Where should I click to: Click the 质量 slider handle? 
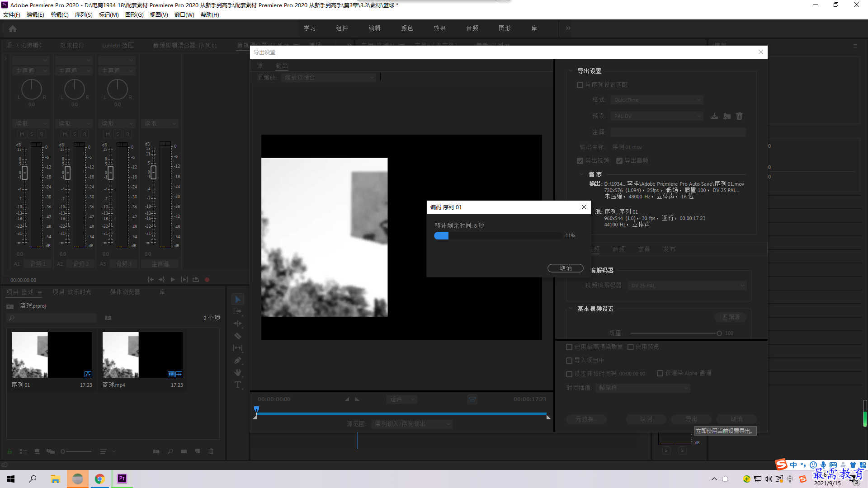click(x=719, y=333)
